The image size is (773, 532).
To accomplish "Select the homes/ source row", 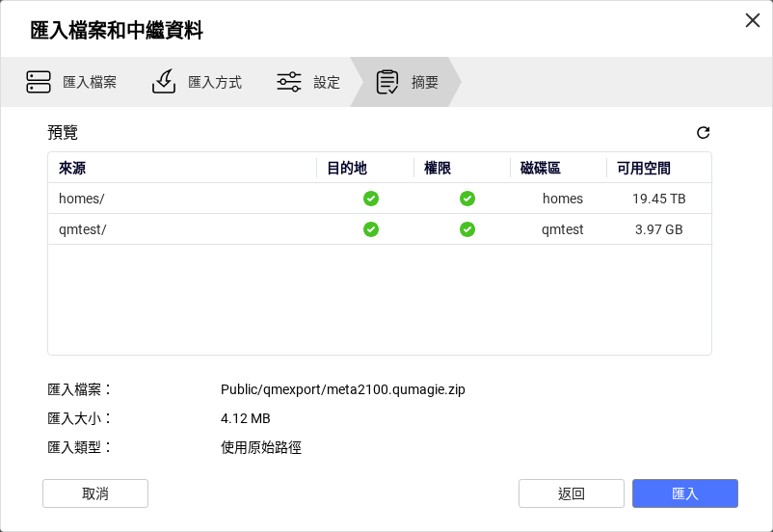I will 380,199.
